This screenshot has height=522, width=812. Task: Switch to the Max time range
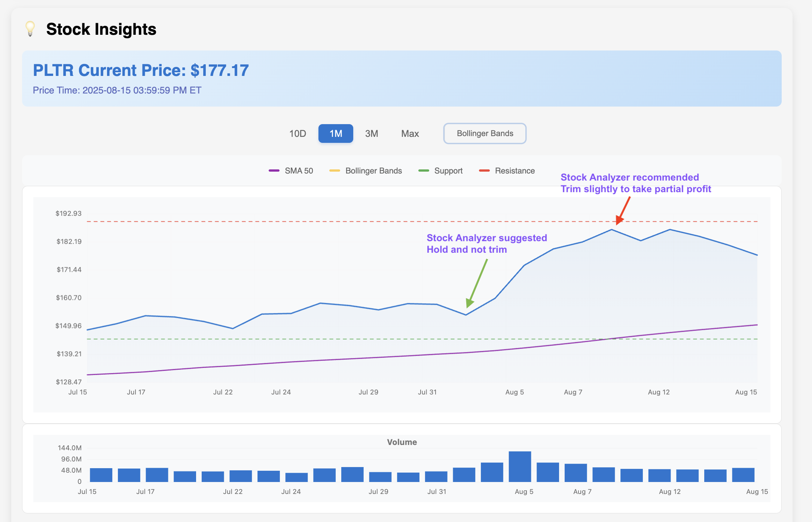(x=410, y=133)
